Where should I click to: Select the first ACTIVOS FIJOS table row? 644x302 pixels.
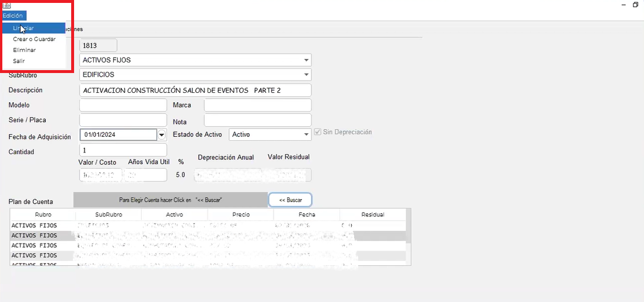(208, 225)
